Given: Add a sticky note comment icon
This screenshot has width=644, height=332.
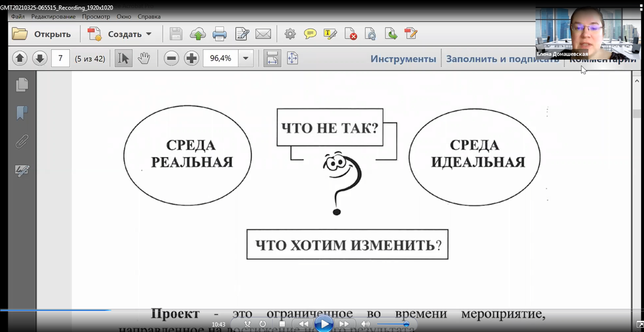Looking at the screenshot, I should tap(310, 34).
